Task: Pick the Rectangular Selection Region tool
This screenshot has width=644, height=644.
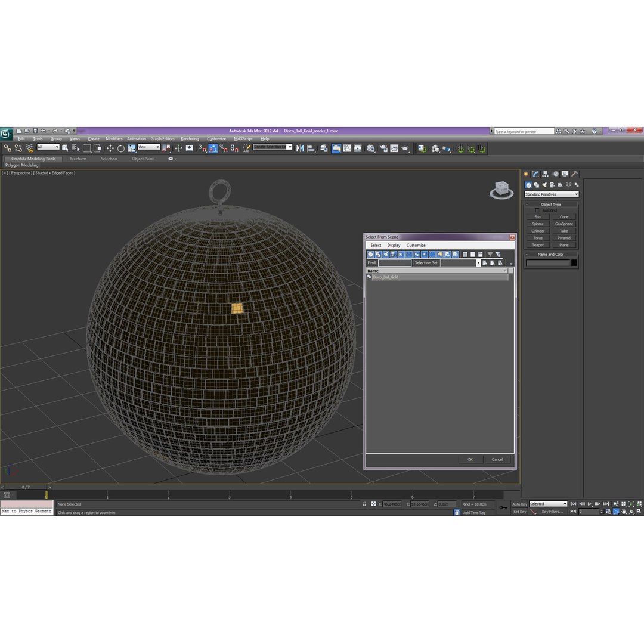Action: click(x=86, y=148)
